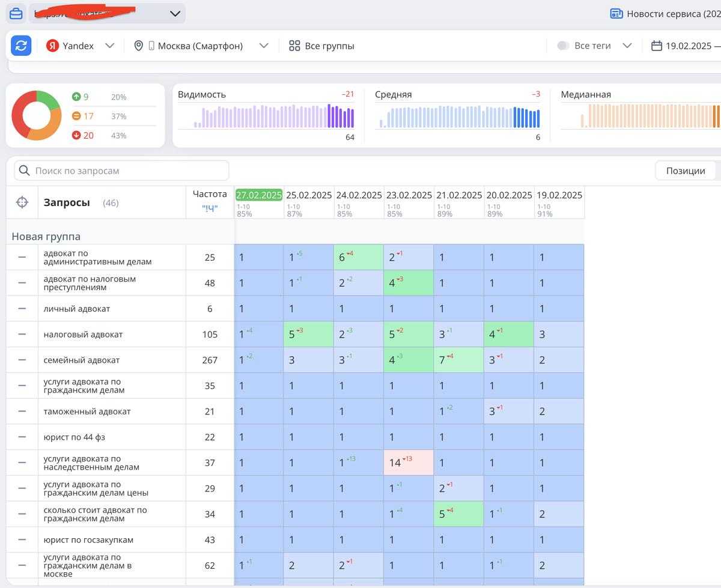This screenshot has height=588, width=721.
Task: Open Новости сервиса link
Action: click(x=673, y=14)
